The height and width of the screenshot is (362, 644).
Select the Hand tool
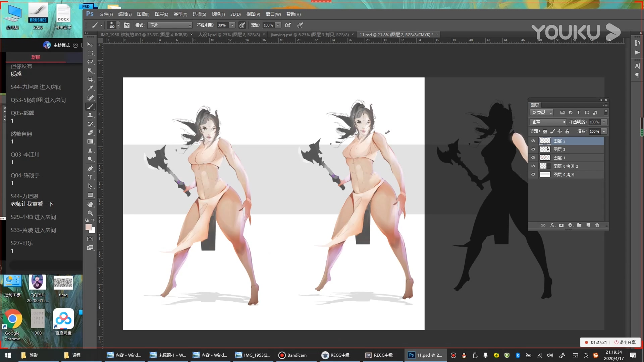[90, 204]
